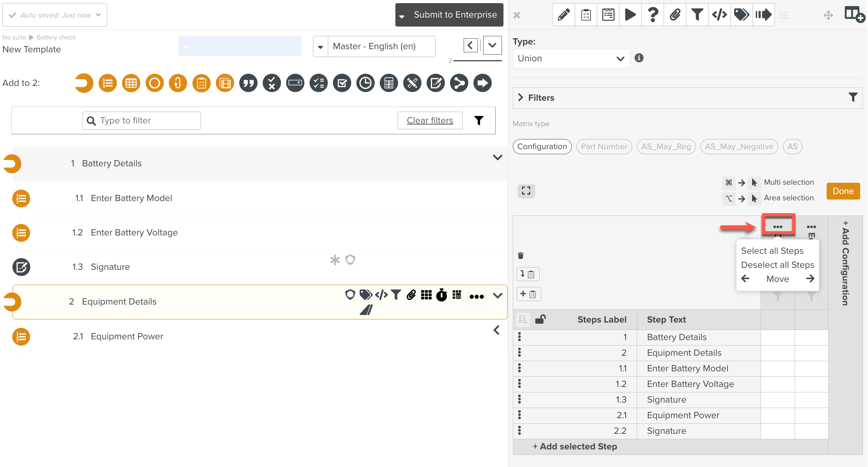Click the Type to filter search field
Viewport: 868px width, 467px height.
click(148, 120)
